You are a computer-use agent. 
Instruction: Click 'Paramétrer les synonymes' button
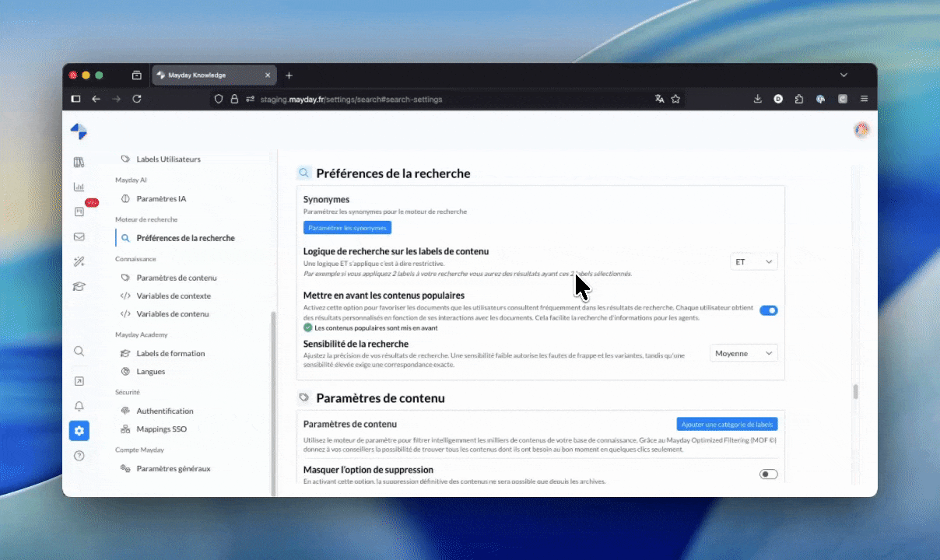click(x=347, y=228)
